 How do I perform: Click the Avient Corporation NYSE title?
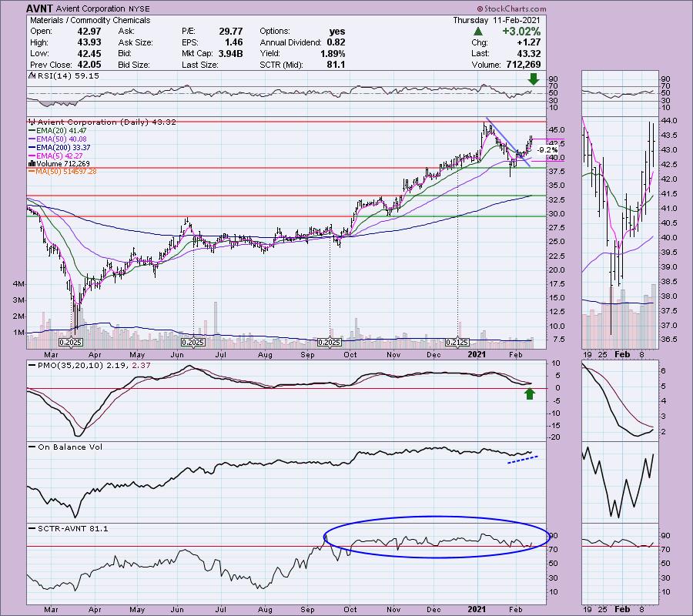(x=103, y=8)
